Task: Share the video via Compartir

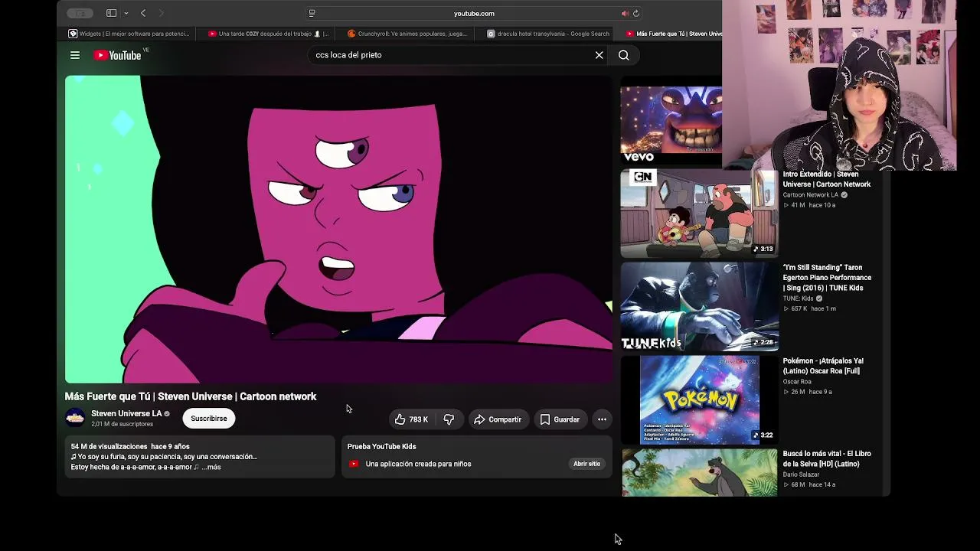Action: tap(498, 419)
